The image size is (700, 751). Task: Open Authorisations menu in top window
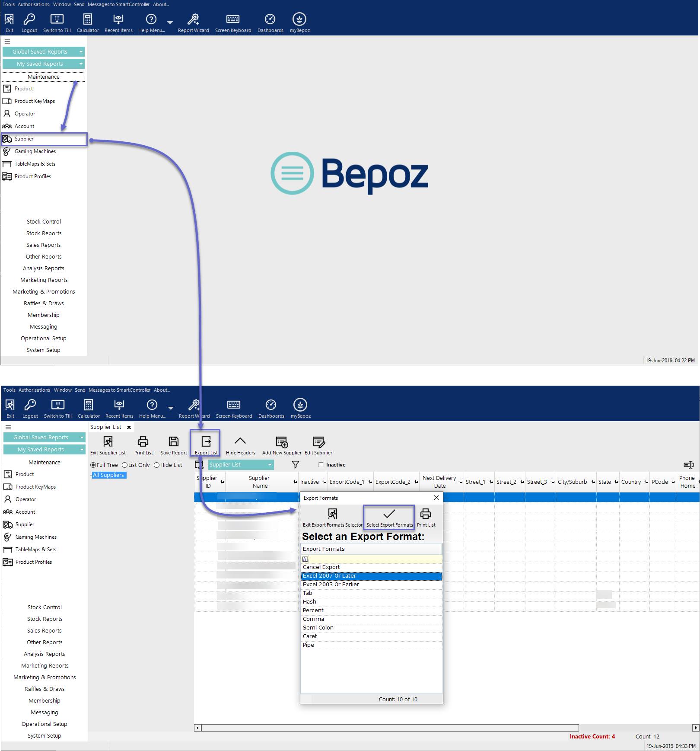point(33,4)
